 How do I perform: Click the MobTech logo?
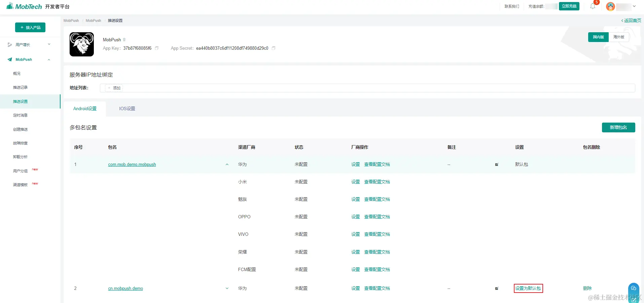pyautogui.click(x=24, y=6)
